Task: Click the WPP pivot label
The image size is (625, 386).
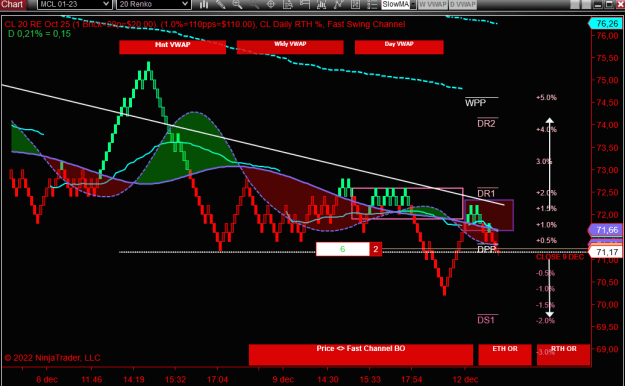Action: (x=475, y=103)
